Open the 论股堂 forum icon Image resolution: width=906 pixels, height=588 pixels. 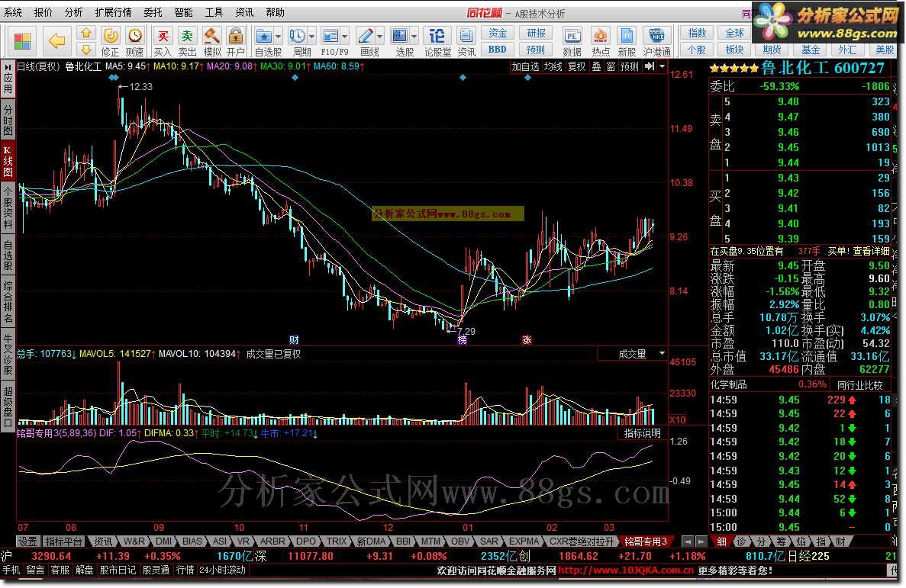pos(437,42)
